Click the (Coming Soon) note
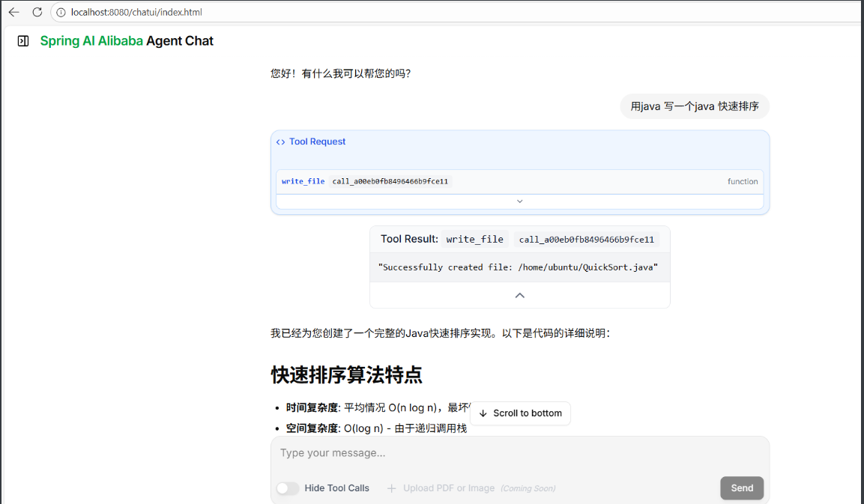Image resolution: width=864 pixels, height=504 pixels. (x=528, y=488)
